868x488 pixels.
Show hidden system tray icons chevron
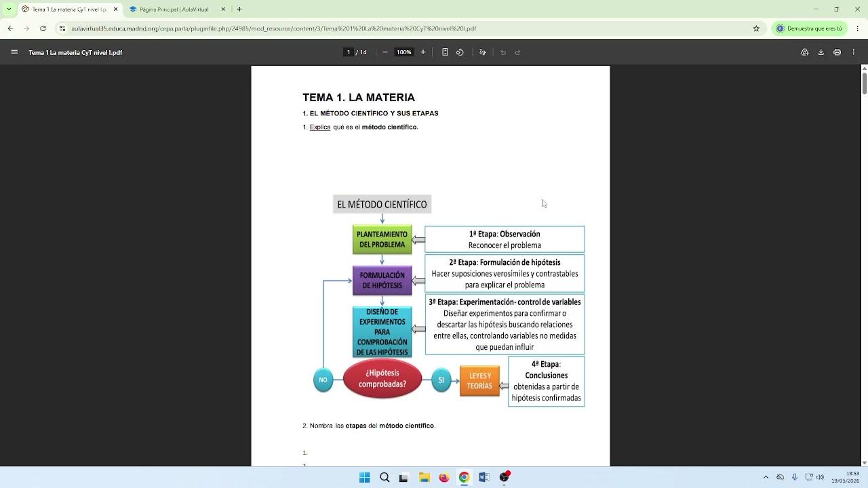766,477
